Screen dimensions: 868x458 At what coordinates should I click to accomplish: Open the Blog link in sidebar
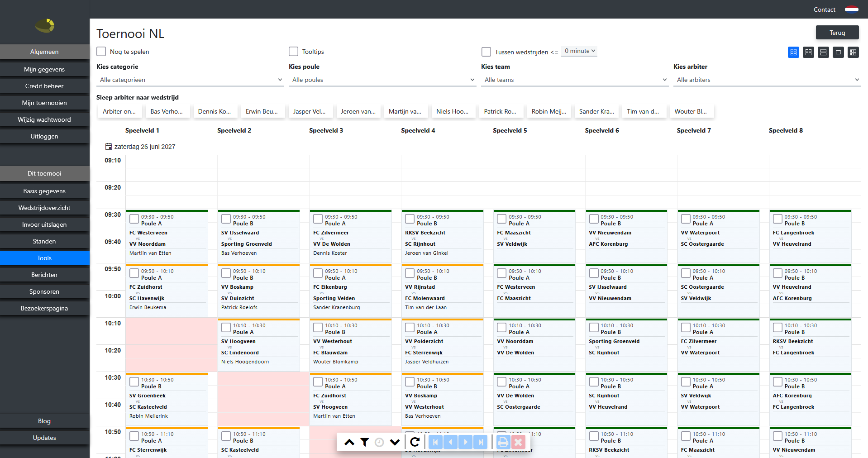pos(44,421)
